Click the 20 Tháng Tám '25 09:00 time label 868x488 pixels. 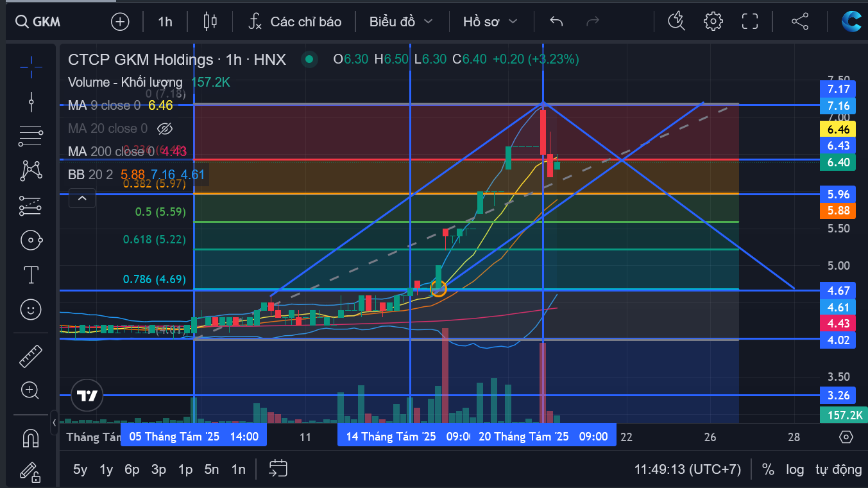(543, 437)
